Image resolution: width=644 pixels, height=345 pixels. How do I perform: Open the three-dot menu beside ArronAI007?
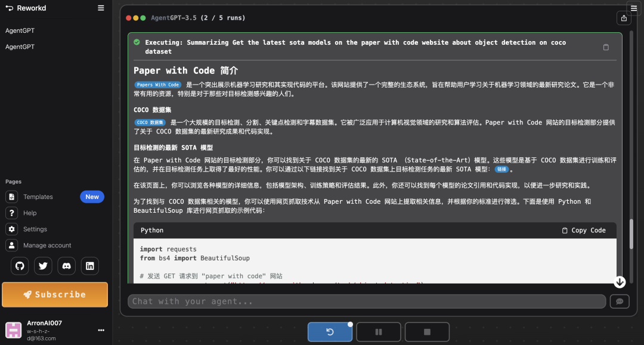tap(101, 330)
